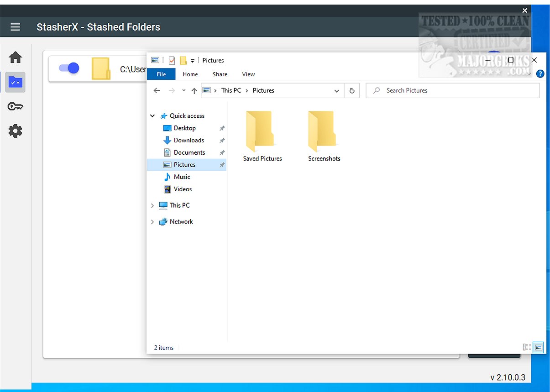The image size is (550, 392).
Task: Open Desktop in navigation pane
Action: pos(185,128)
